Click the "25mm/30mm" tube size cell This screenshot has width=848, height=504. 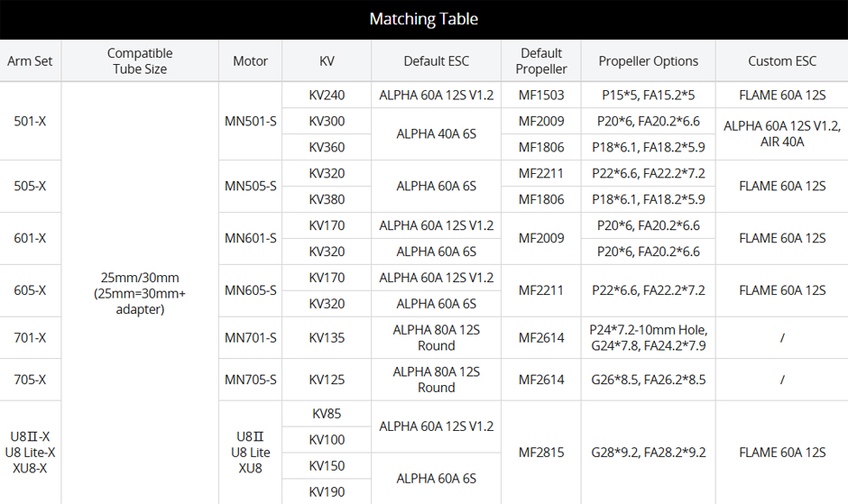tap(140, 293)
